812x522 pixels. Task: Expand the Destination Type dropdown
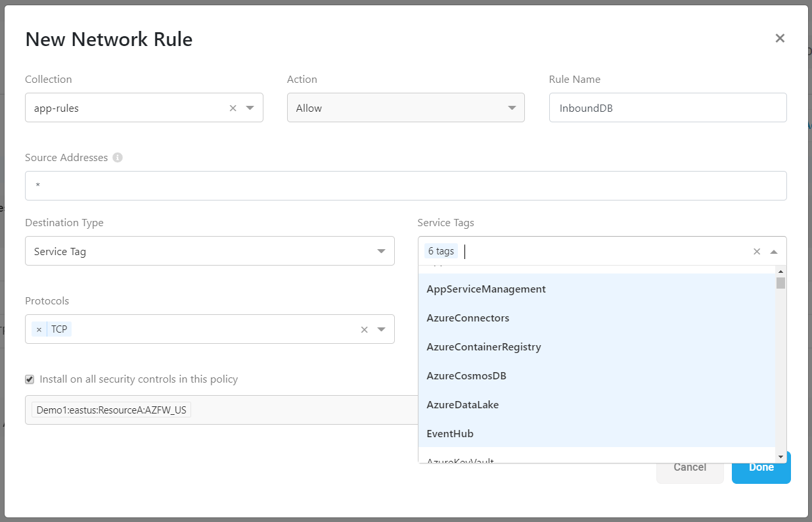click(210, 251)
